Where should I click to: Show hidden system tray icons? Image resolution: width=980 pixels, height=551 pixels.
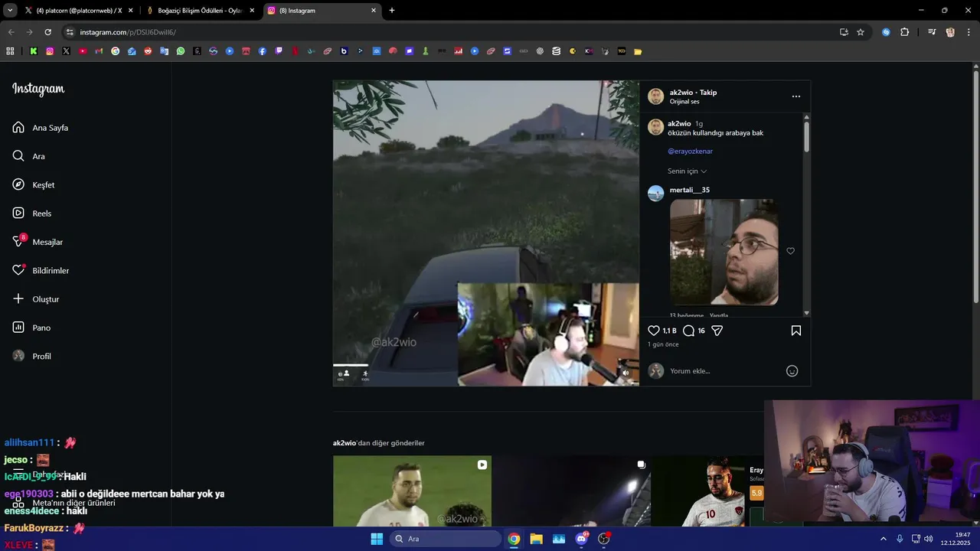[x=883, y=539]
